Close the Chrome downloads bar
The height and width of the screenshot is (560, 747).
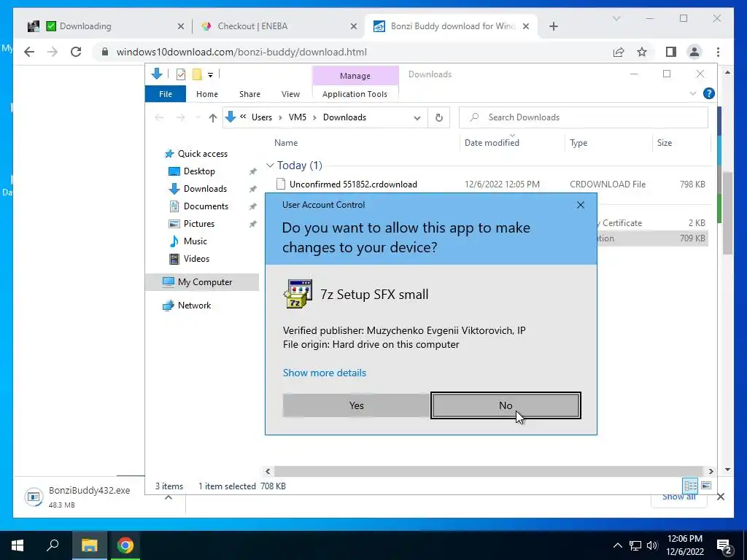point(720,497)
